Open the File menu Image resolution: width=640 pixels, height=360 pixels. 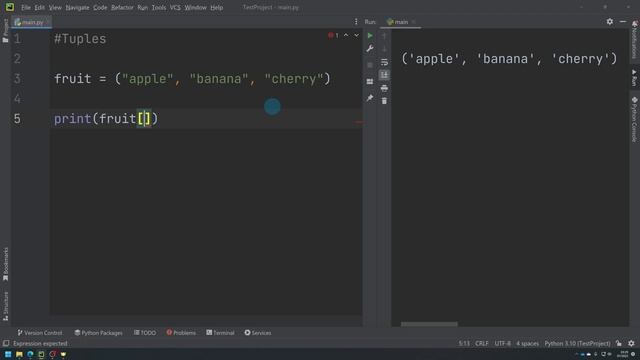(x=26, y=7)
